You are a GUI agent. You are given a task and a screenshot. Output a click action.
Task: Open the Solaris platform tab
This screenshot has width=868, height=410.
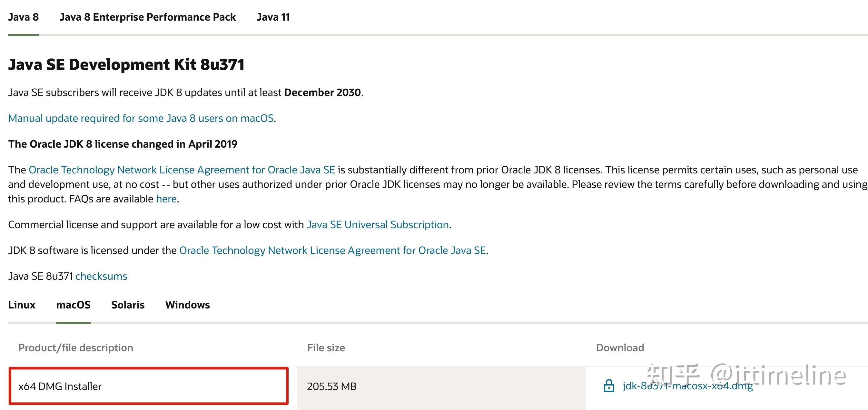(x=128, y=305)
